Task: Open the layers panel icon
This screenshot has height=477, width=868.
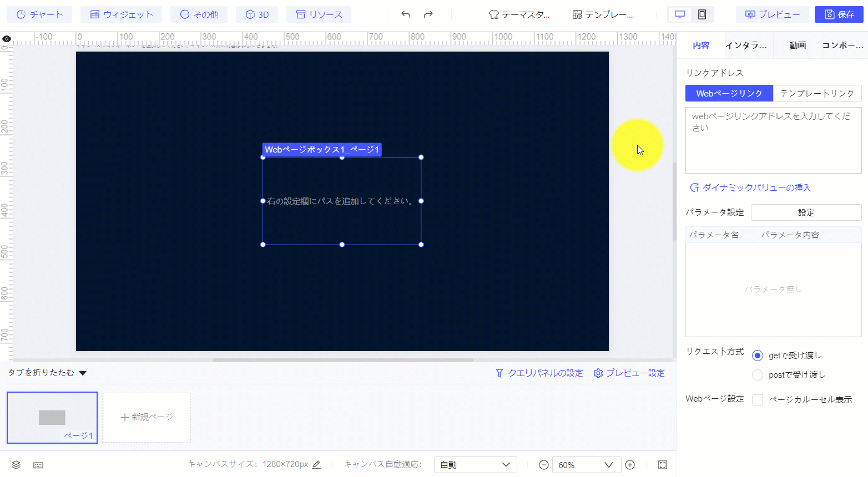Action: [16, 465]
